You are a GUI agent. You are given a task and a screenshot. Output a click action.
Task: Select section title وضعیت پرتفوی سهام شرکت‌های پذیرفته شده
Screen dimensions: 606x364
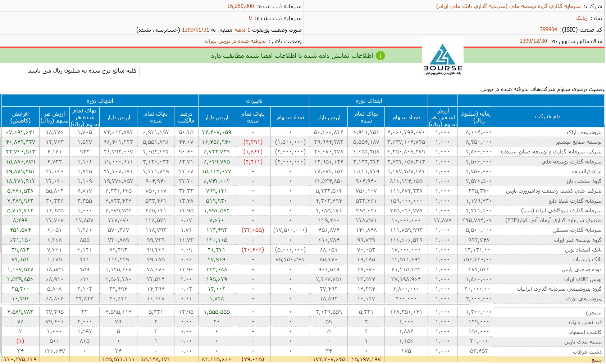pos(543,89)
